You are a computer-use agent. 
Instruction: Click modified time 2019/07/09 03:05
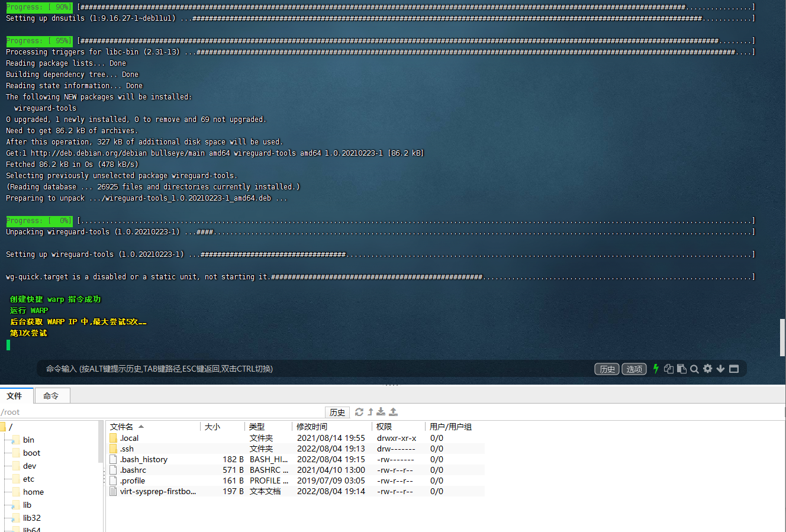tap(331, 481)
